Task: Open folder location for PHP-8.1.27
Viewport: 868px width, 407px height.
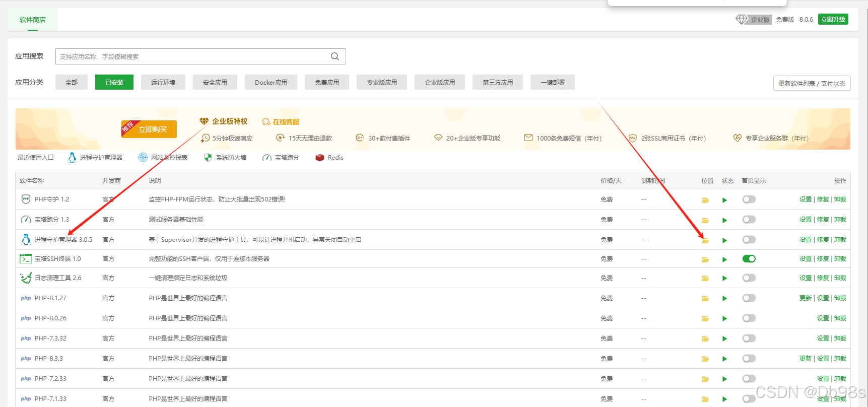Action: click(x=705, y=299)
